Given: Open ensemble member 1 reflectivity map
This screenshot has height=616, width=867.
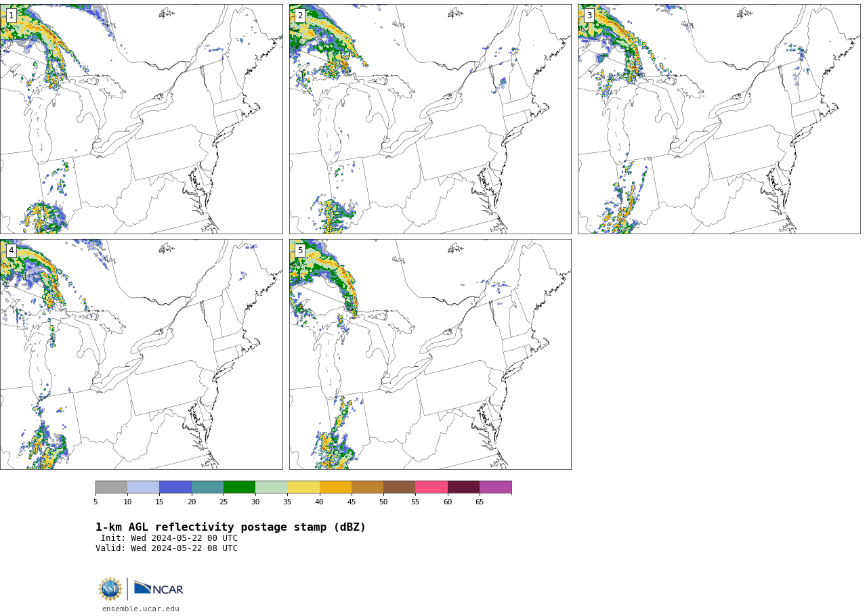Looking at the screenshot, I should coord(141,119).
